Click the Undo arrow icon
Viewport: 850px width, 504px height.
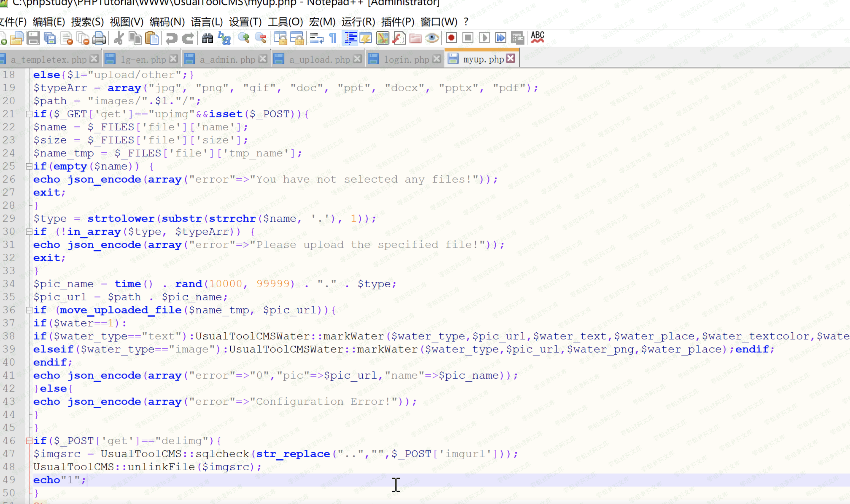[x=171, y=38]
